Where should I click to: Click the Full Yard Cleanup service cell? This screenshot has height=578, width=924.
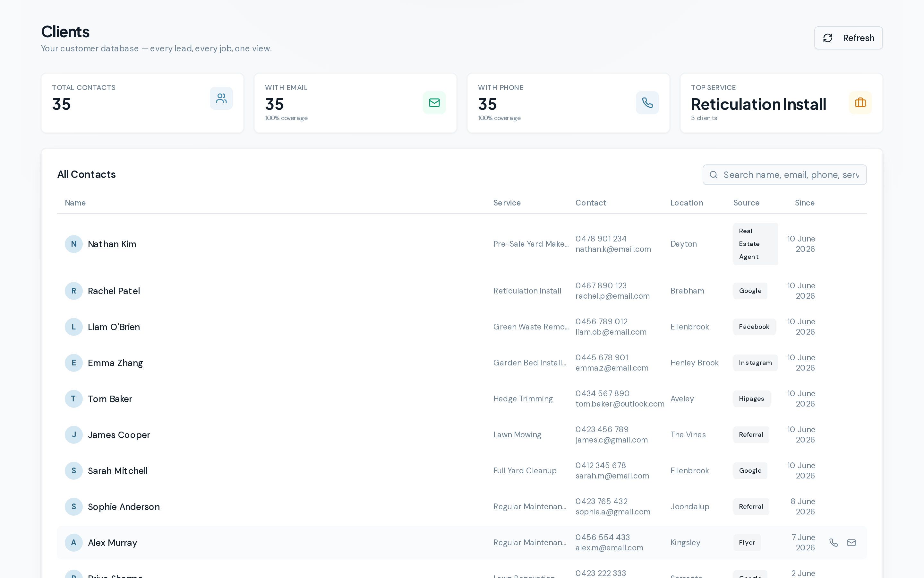pyautogui.click(x=525, y=470)
